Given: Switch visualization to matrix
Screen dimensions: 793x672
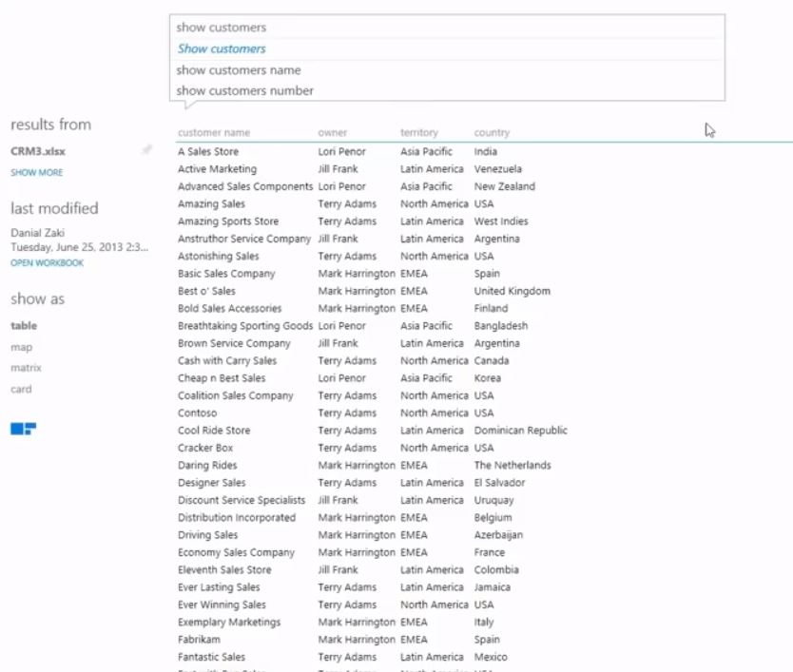Looking at the screenshot, I should click(26, 368).
